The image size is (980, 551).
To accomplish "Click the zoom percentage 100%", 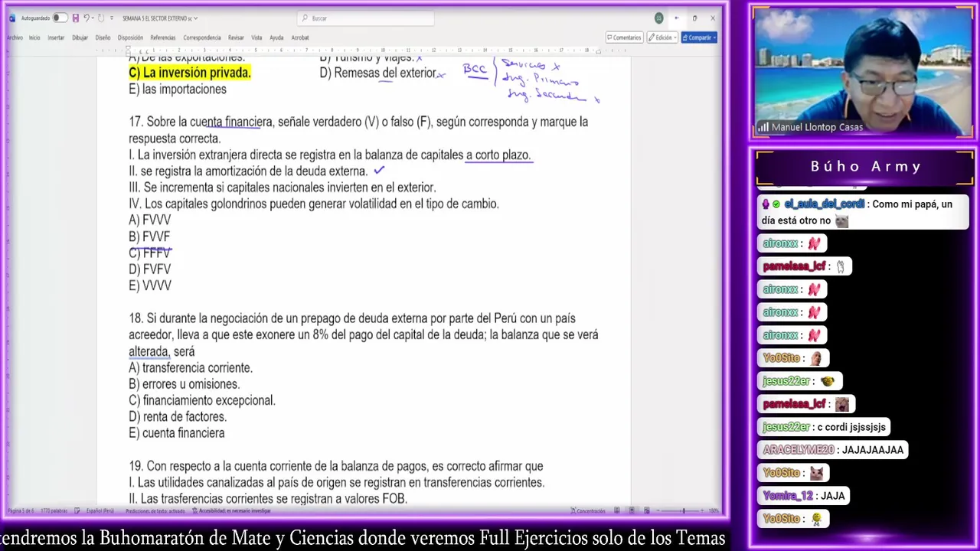I will coord(714,510).
